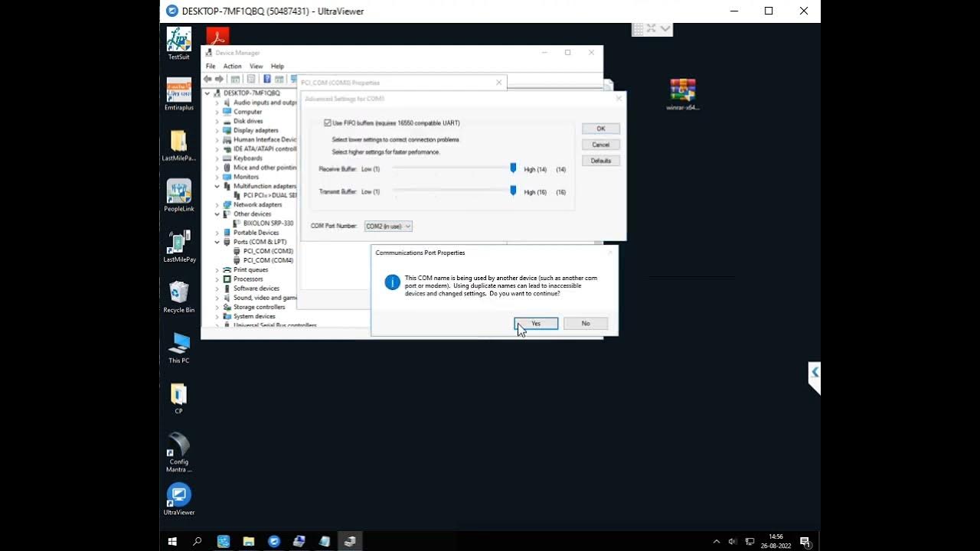The width and height of the screenshot is (980, 551).
Task: Select Network adapters category
Action: pos(257,205)
